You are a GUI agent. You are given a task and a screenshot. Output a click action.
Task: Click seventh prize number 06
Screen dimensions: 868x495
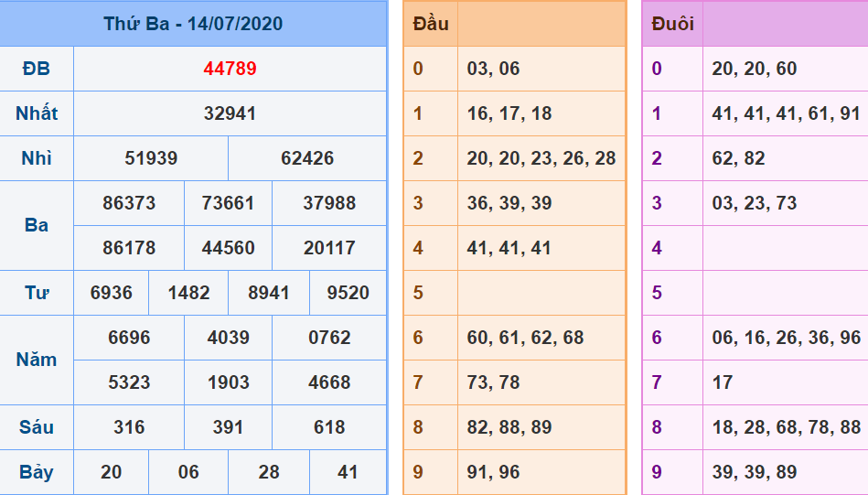point(188,472)
